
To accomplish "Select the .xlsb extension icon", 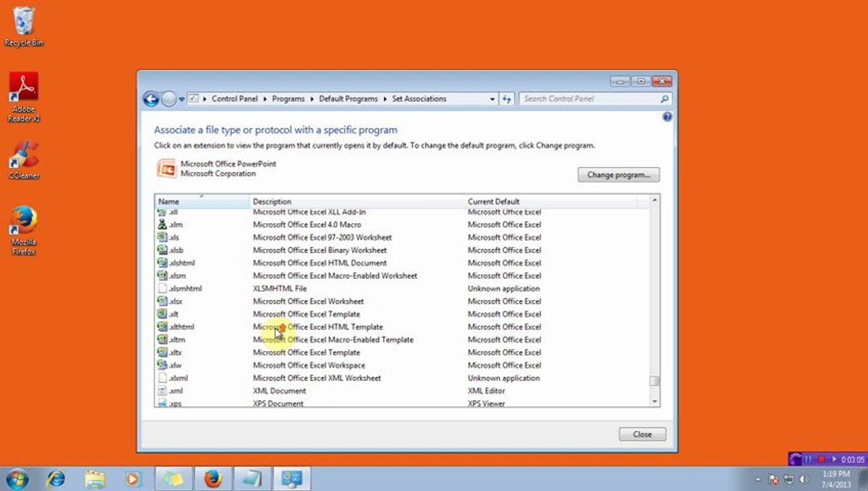I will 162,250.
